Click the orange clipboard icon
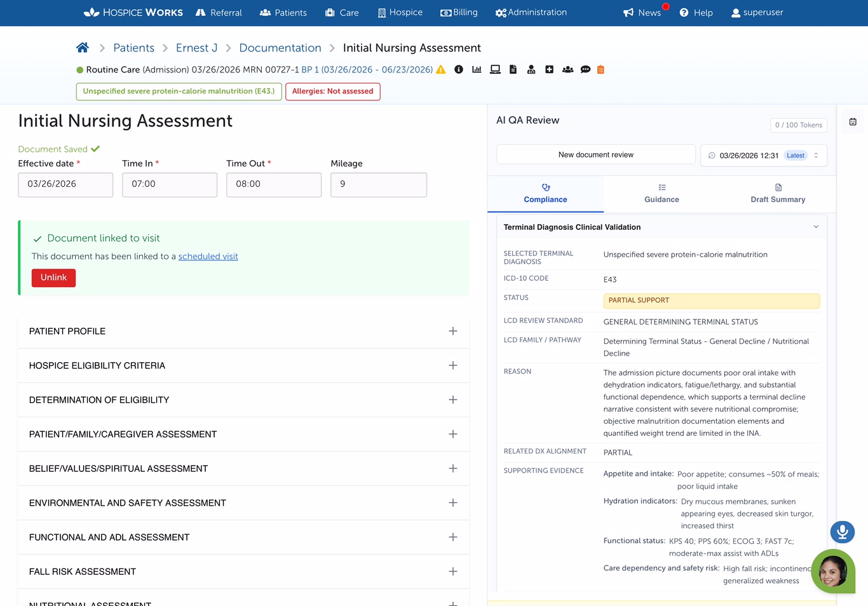 coord(600,70)
